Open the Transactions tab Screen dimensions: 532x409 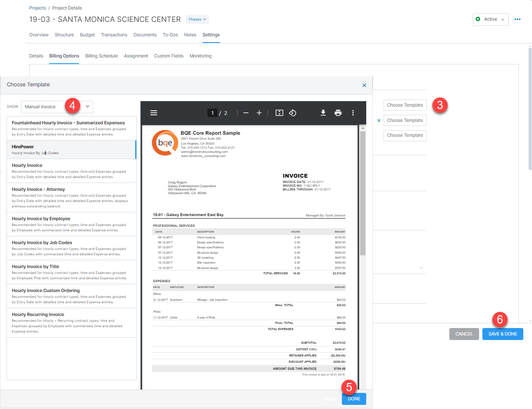point(114,35)
